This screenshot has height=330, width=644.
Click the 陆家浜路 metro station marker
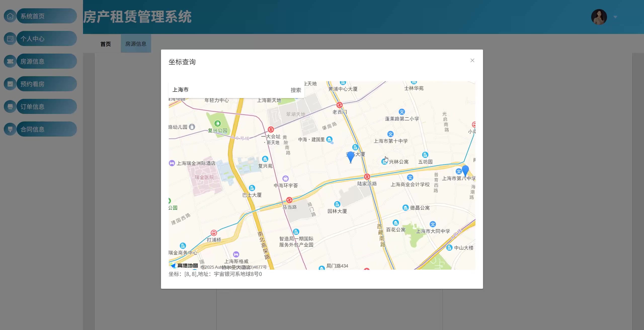pyautogui.click(x=367, y=177)
